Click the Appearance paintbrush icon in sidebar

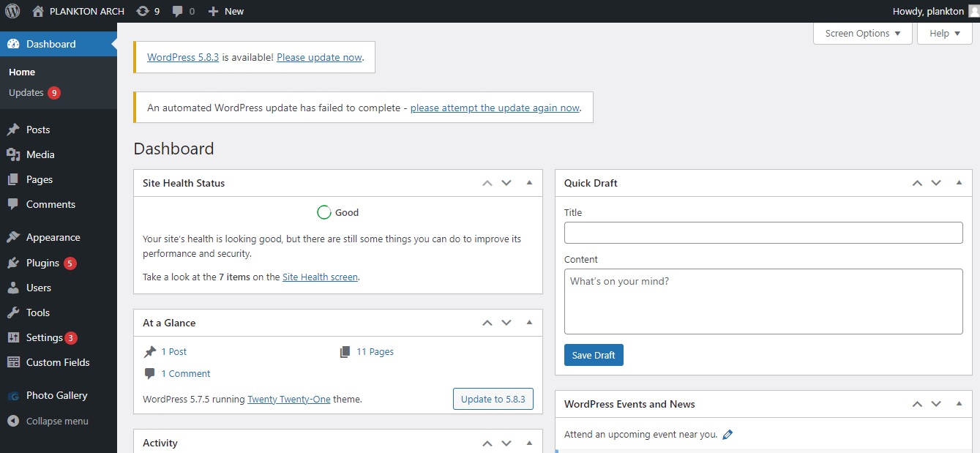(13, 237)
